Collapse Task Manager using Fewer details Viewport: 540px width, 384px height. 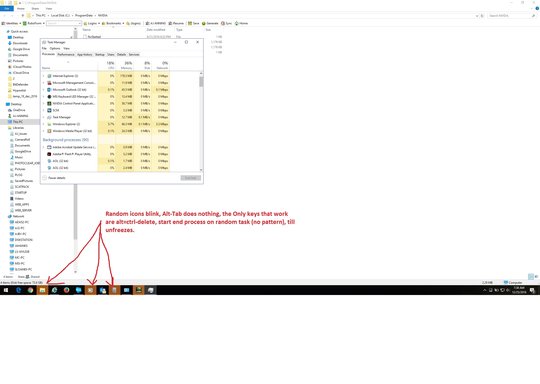coord(54,178)
